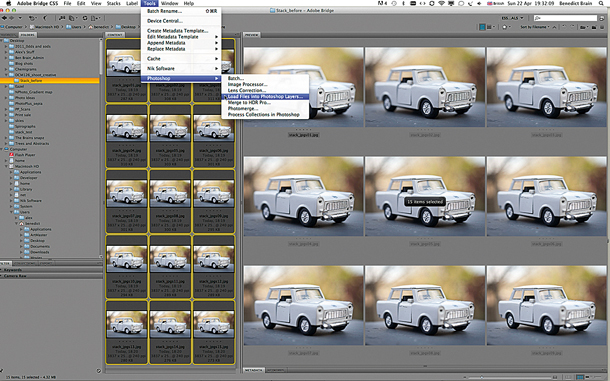Click the Users breadcrumb in path bar
Screen dimensions: 610x381
(x=74, y=27)
